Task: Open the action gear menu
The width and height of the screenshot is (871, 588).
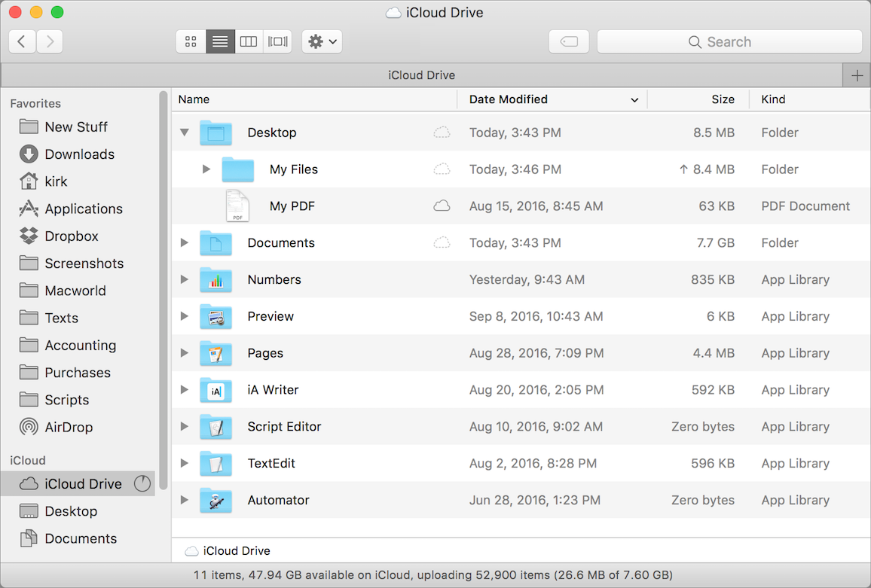Action: [322, 41]
